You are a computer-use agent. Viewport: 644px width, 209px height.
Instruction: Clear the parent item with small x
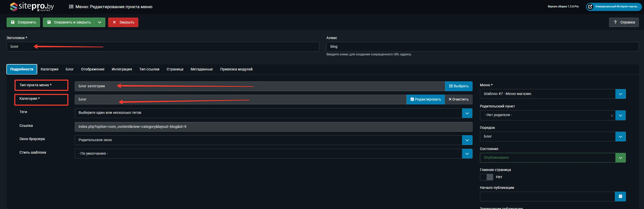pos(612,116)
